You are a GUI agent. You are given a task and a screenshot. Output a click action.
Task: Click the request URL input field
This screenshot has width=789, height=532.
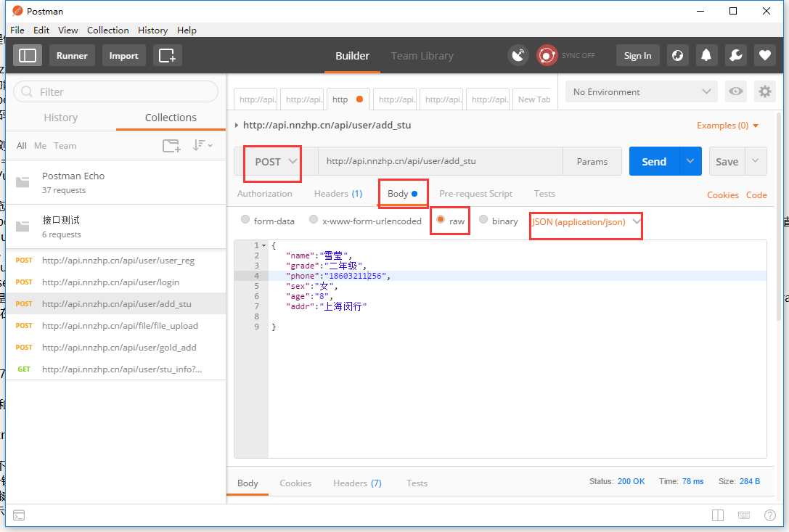point(441,161)
